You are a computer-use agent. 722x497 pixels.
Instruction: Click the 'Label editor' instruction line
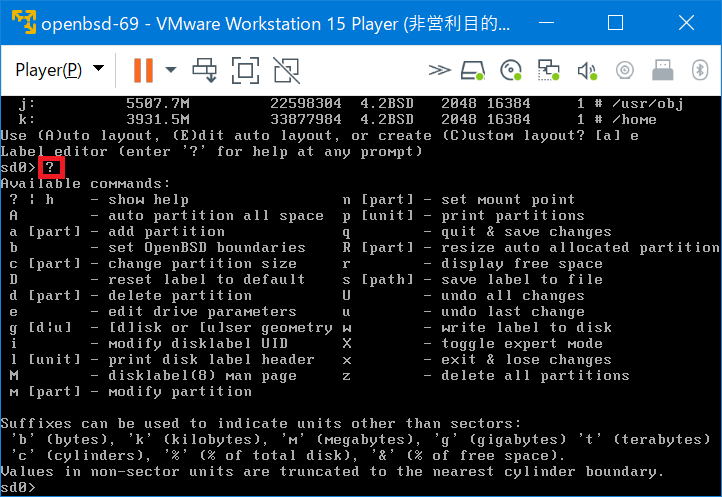(211, 152)
